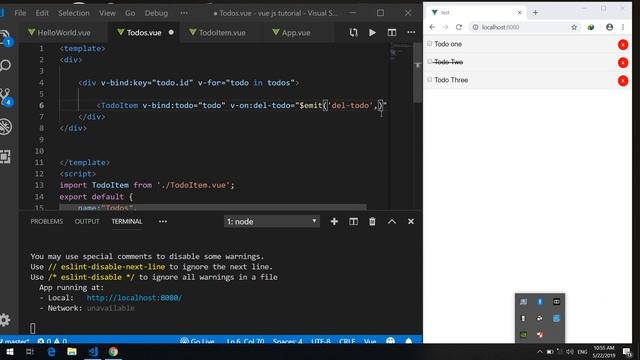Delete 'Todo Three' with red x button
Image resolution: width=640 pixels, height=360 pixels.
click(x=623, y=81)
